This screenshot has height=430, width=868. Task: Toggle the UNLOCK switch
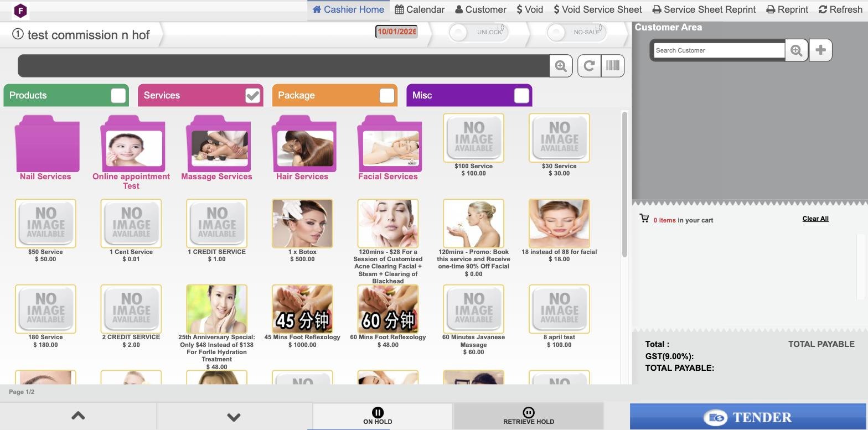point(479,32)
